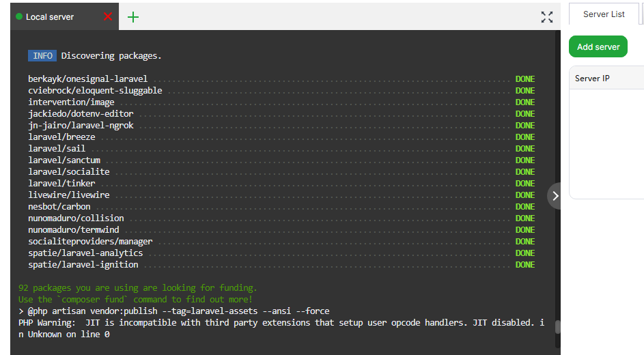The image size is (644, 355).
Task: Click the green connection status dot
Action: [19, 17]
